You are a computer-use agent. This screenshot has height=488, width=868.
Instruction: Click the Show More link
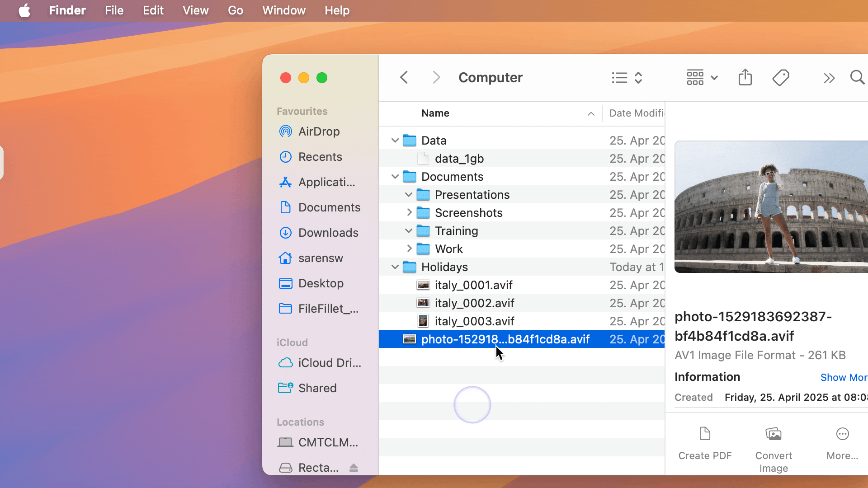point(843,377)
